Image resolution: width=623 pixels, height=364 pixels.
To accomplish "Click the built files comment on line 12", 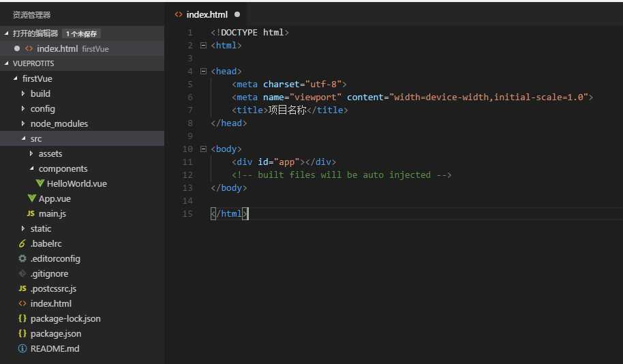I will (341, 175).
